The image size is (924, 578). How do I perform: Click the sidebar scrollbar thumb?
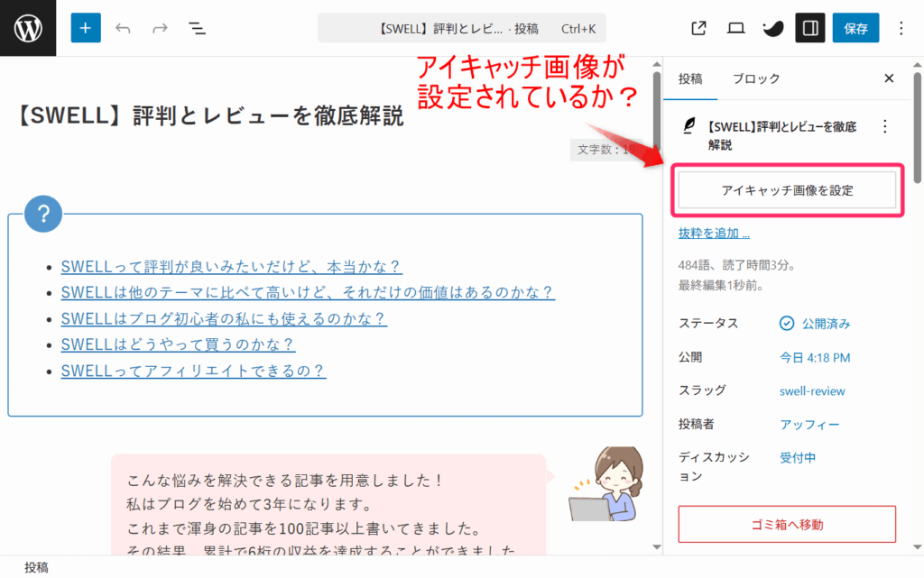tap(918, 127)
